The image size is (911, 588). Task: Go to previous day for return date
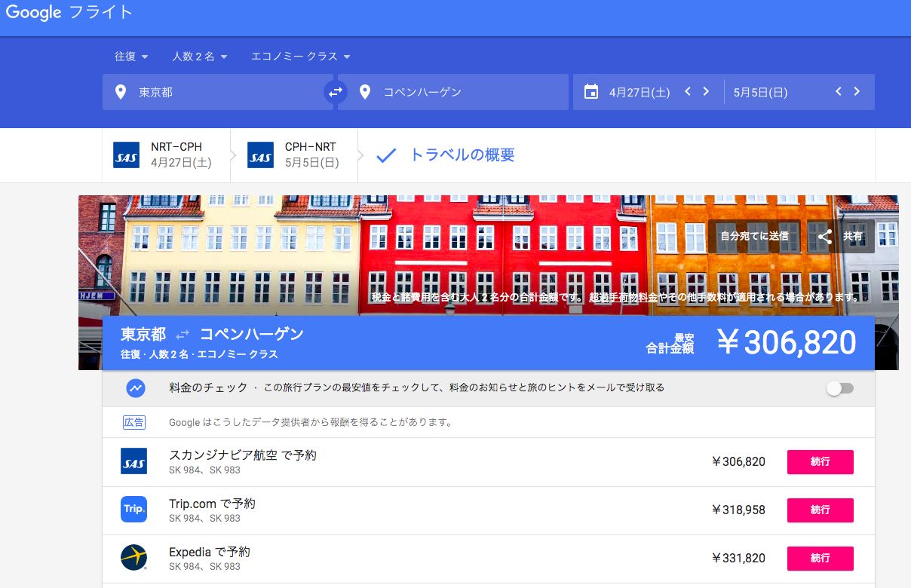(x=839, y=91)
